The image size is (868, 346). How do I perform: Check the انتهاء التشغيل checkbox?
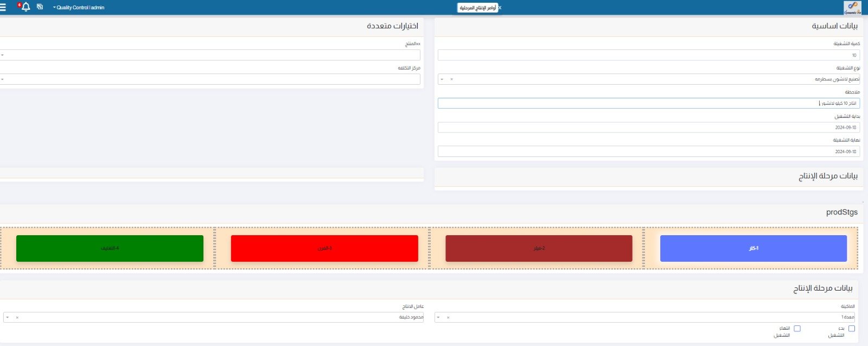[x=797, y=329]
